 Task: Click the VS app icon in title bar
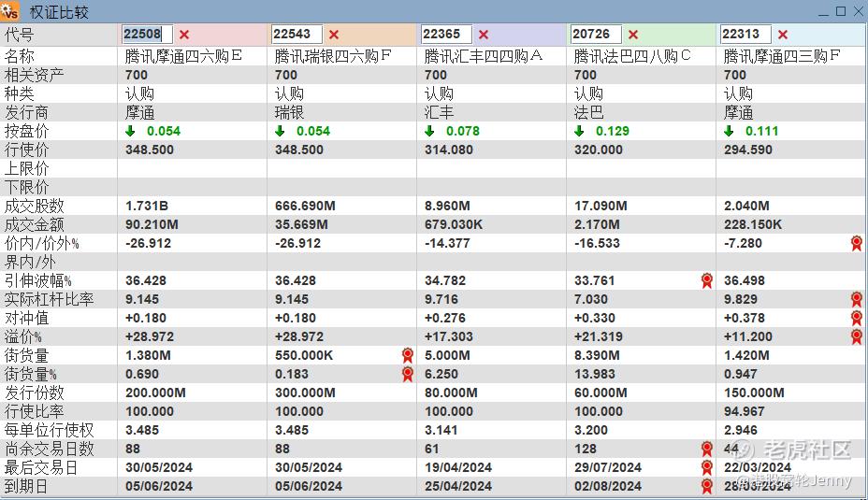tap(10, 11)
